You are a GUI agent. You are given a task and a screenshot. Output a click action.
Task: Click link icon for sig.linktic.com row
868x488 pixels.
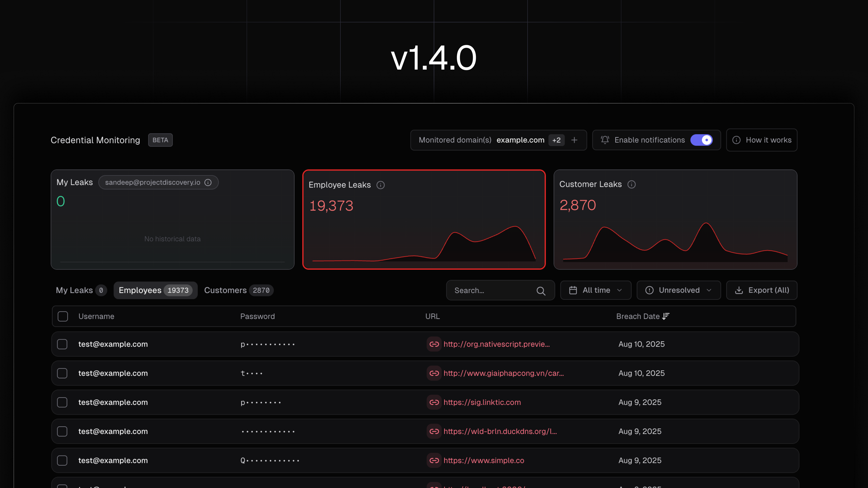(434, 402)
